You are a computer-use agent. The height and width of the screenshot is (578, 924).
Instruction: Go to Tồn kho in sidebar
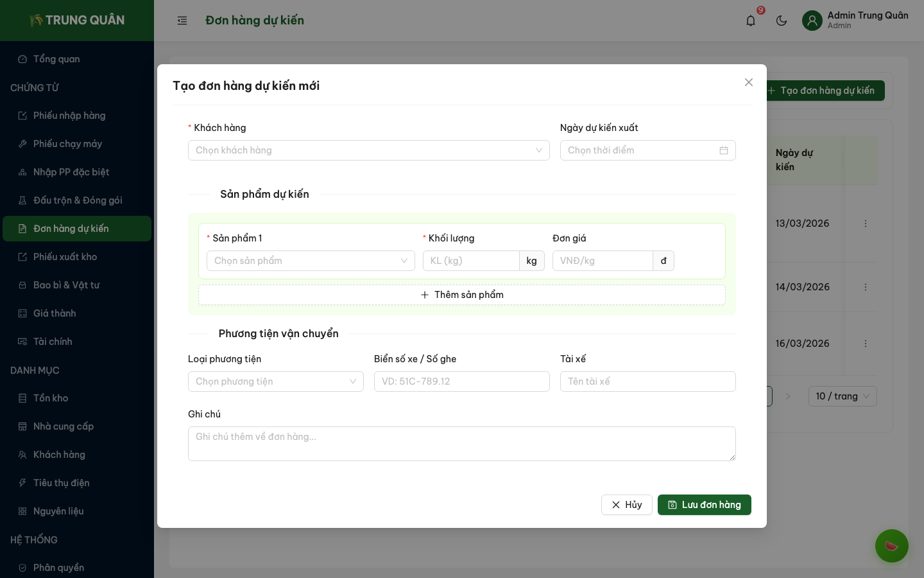51,398
